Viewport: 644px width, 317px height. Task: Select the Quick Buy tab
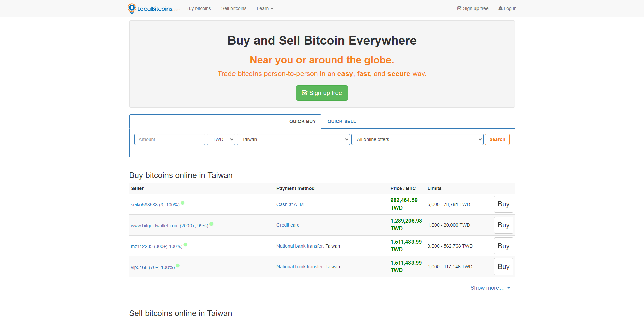(x=303, y=121)
